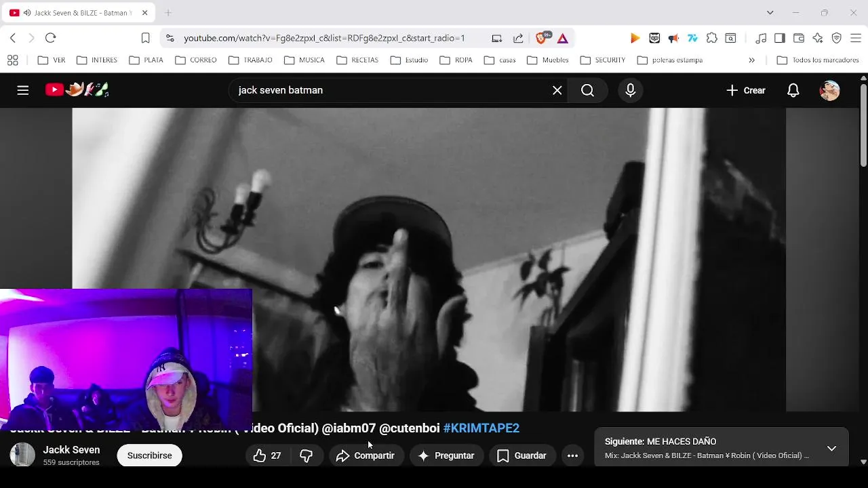Open the #KRIMTAPE2 hashtag link
Viewport: 868px width, 488px height.
point(481,428)
